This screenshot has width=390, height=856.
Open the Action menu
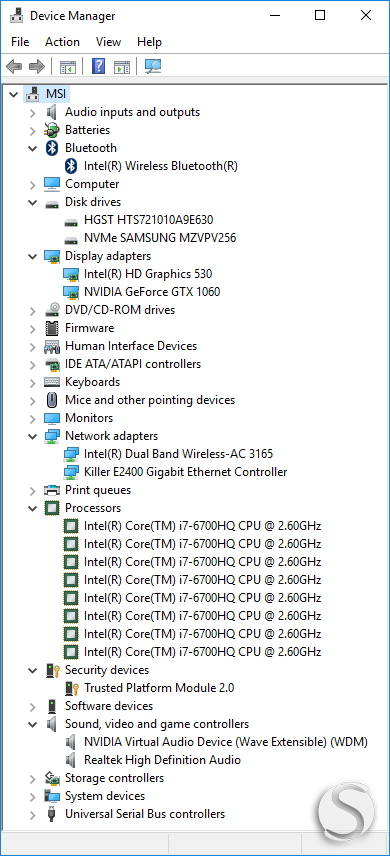click(x=62, y=42)
